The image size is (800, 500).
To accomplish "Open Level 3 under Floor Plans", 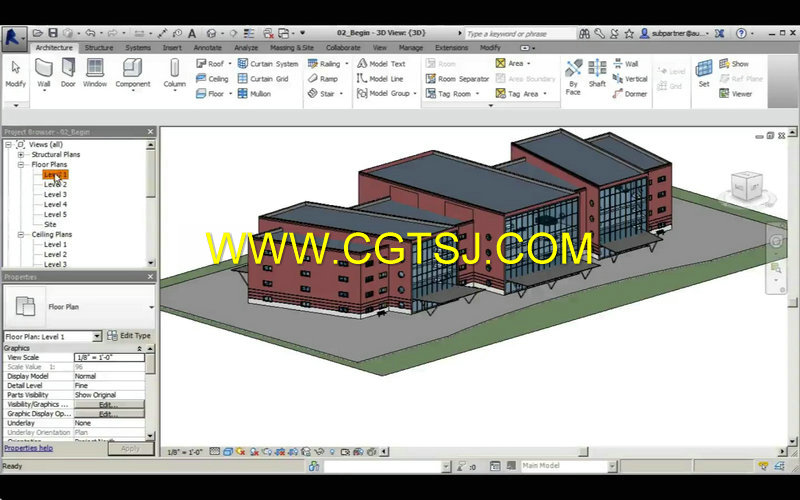I will click(55, 194).
